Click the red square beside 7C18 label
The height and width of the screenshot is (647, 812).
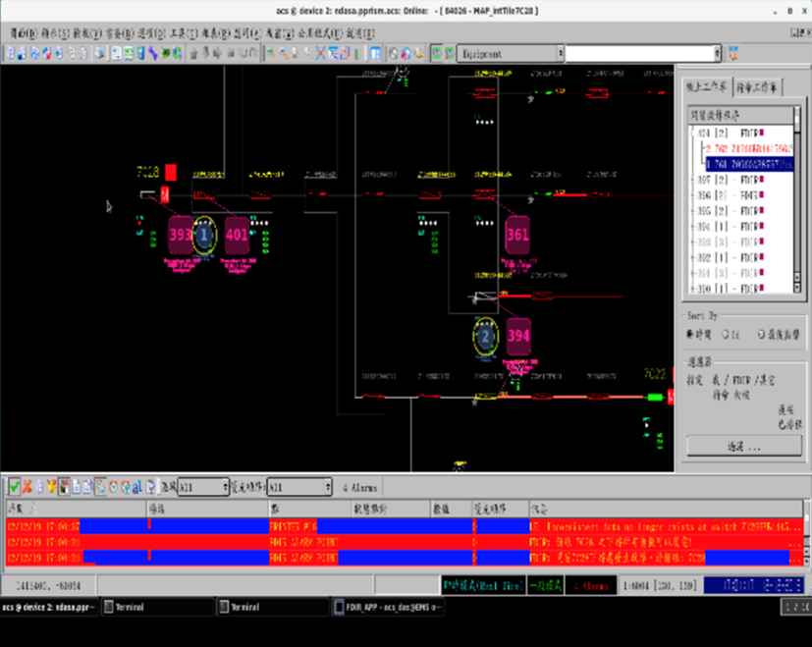click(171, 173)
